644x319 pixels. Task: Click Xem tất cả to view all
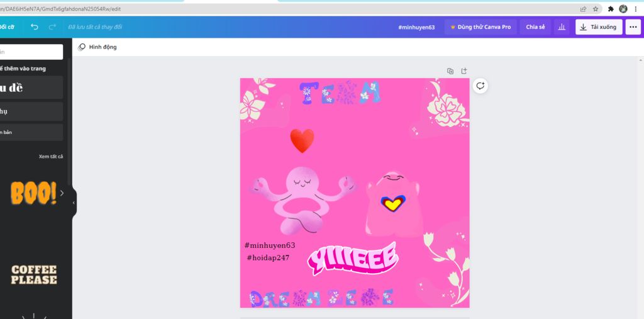[x=51, y=156]
